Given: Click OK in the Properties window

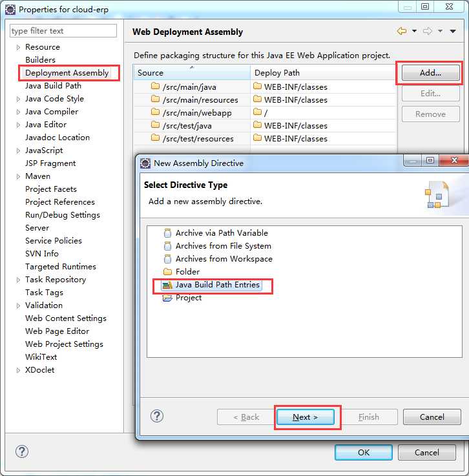Looking at the screenshot, I should pos(363,452).
